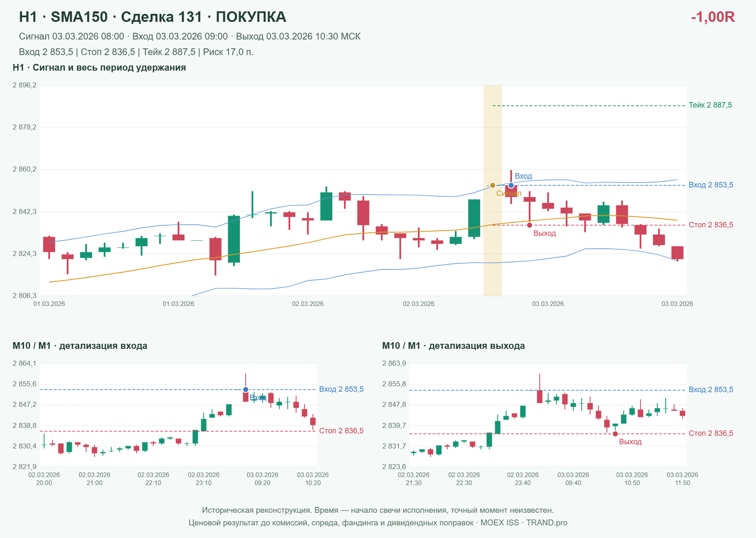This screenshot has width=756, height=538.
Task: Click the 'Стоп 2 836,5' label on the entry detail chart
Action: (341, 431)
